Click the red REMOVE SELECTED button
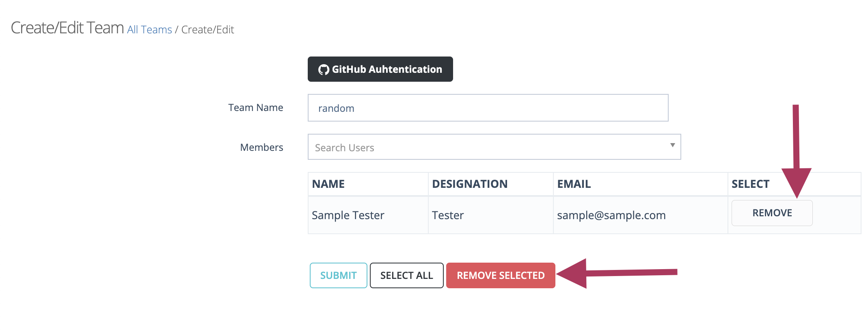This screenshot has width=868, height=335. click(x=501, y=275)
